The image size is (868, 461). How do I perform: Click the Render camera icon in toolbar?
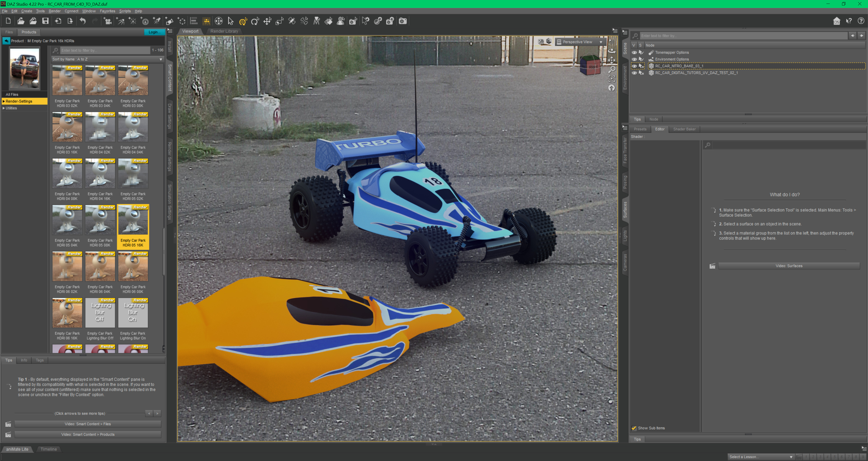[403, 21]
